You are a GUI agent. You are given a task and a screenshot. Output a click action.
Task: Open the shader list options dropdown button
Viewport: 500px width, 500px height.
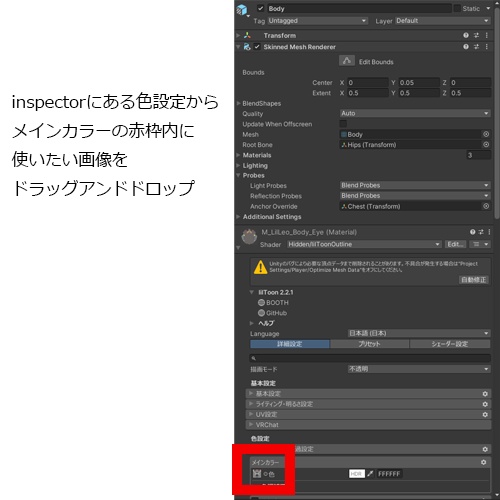480,244
